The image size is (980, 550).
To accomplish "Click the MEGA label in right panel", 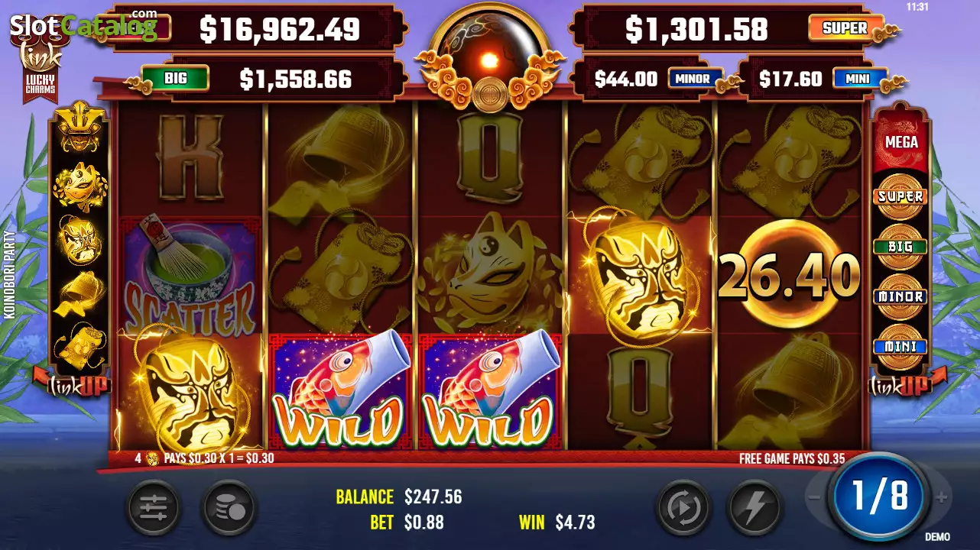I will click(901, 142).
